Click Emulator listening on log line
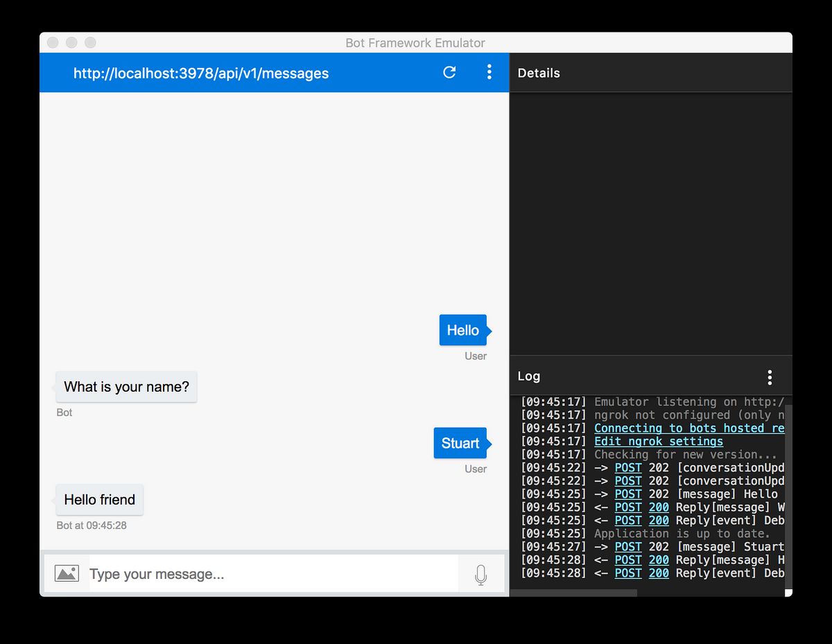832x644 pixels. (689, 402)
